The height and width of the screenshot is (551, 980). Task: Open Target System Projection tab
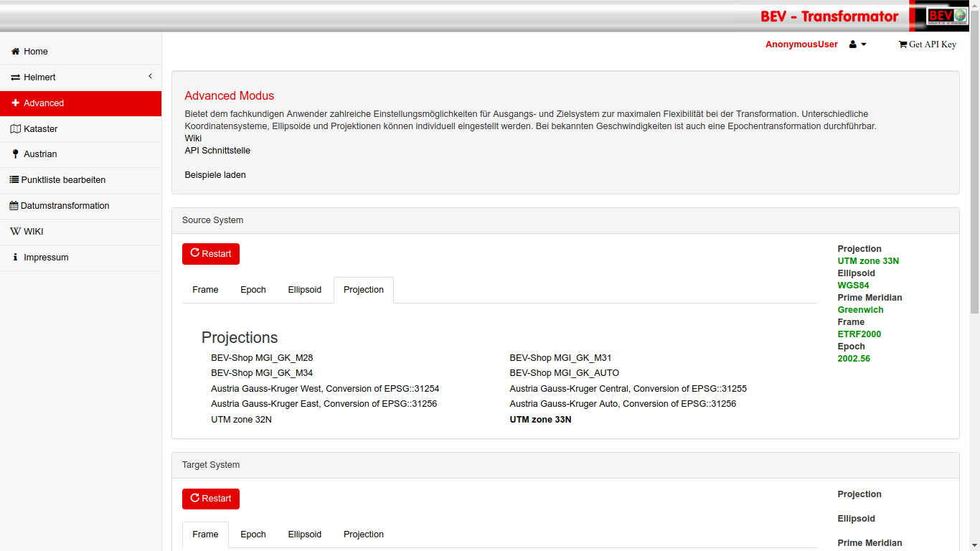point(364,534)
